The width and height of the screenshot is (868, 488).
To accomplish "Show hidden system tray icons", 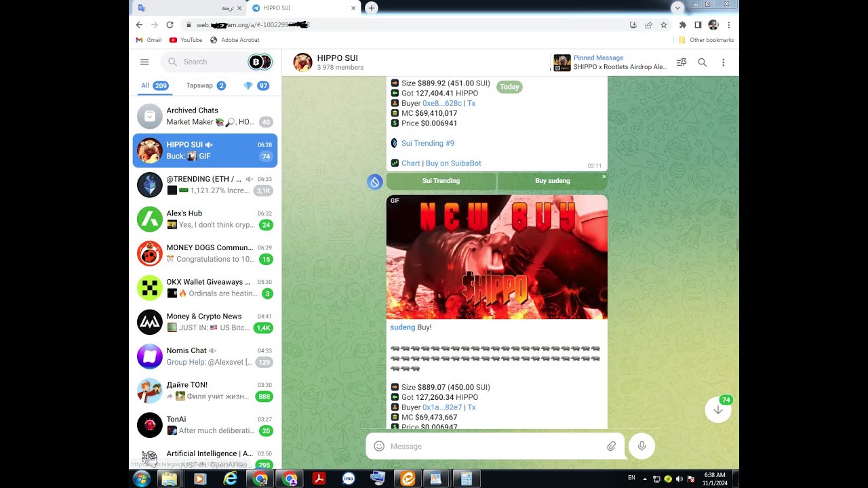I will (644, 479).
